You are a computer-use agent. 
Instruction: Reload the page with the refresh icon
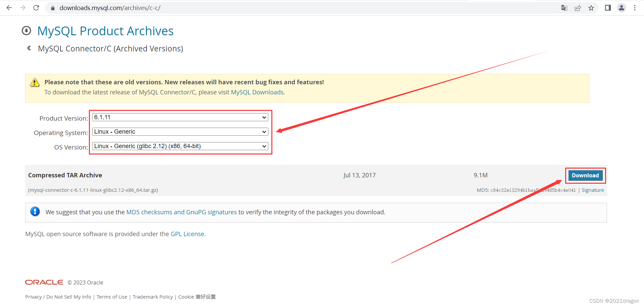pos(36,8)
